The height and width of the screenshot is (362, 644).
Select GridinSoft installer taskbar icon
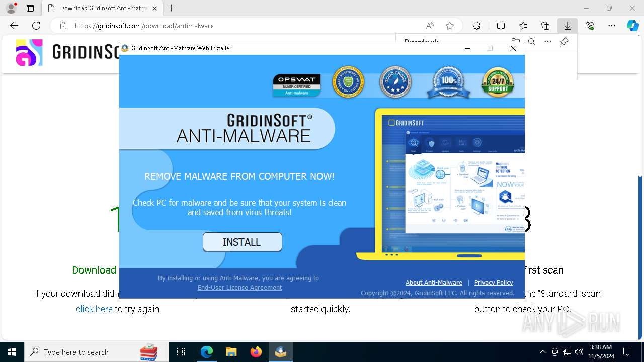pos(280,352)
